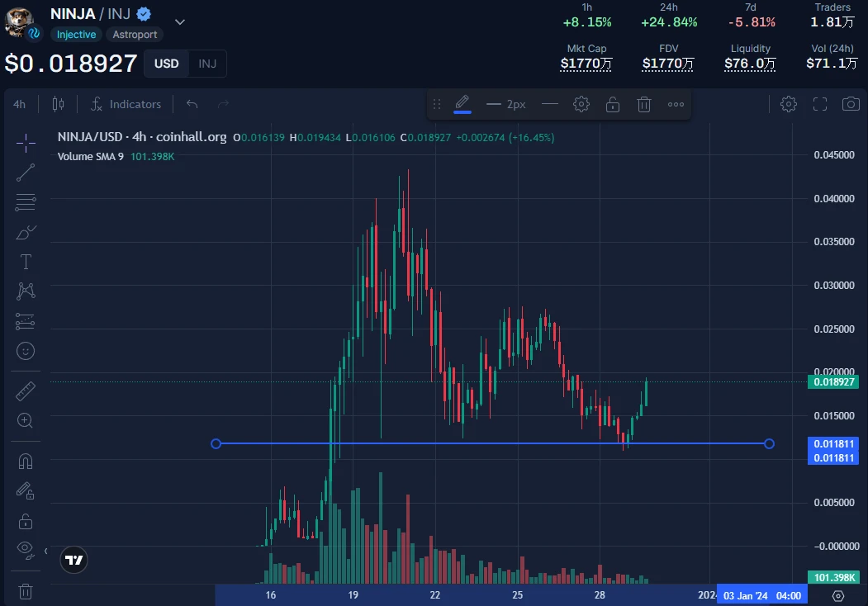Select the left endpoint of blue line
This screenshot has width=868, height=606.
216,444
